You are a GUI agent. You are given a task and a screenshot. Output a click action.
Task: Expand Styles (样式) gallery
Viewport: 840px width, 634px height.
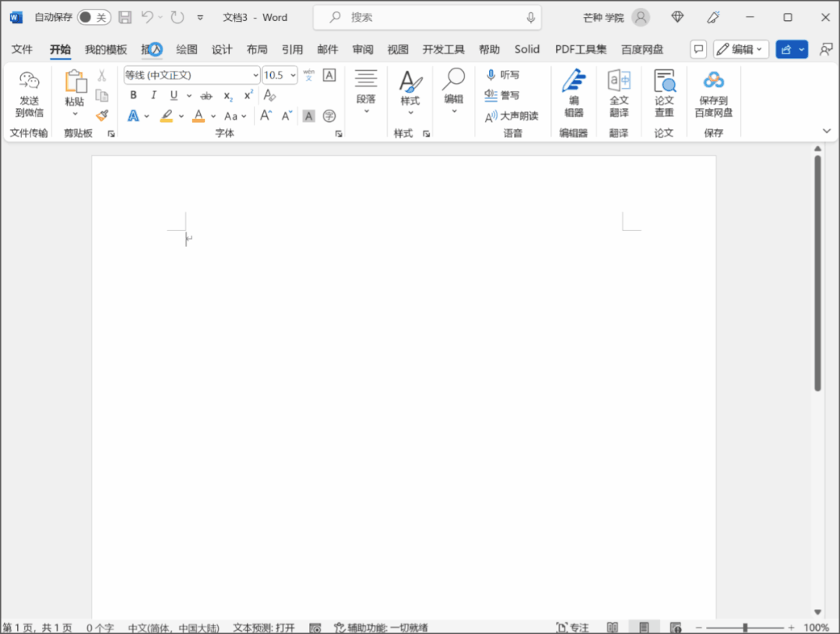pos(410,92)
